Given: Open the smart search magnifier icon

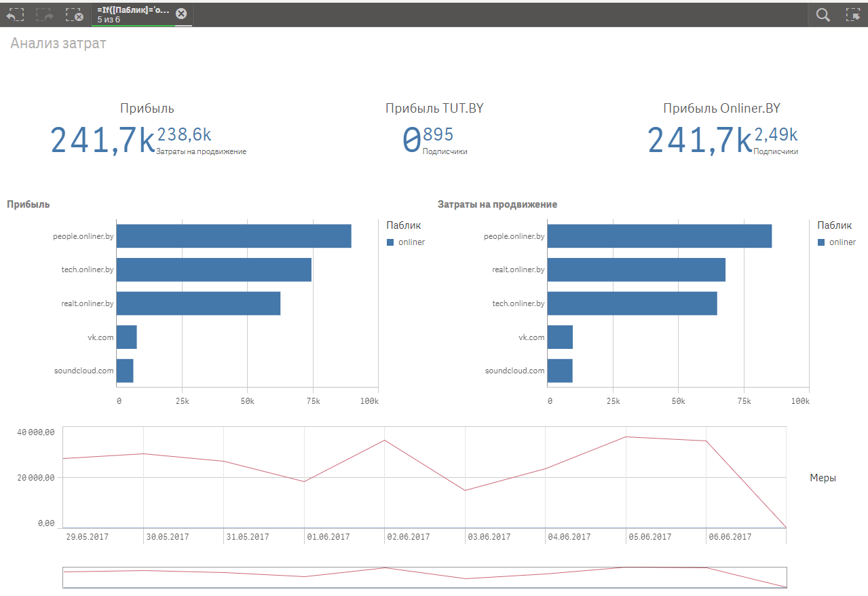Looking at the screenshot, I should click(823, 15).
